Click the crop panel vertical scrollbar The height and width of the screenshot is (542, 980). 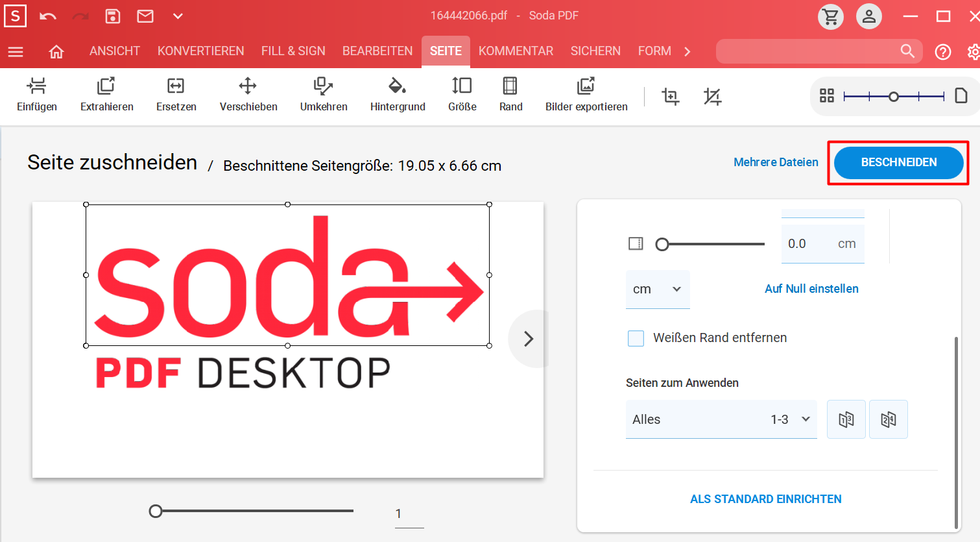tap(956, 433)
